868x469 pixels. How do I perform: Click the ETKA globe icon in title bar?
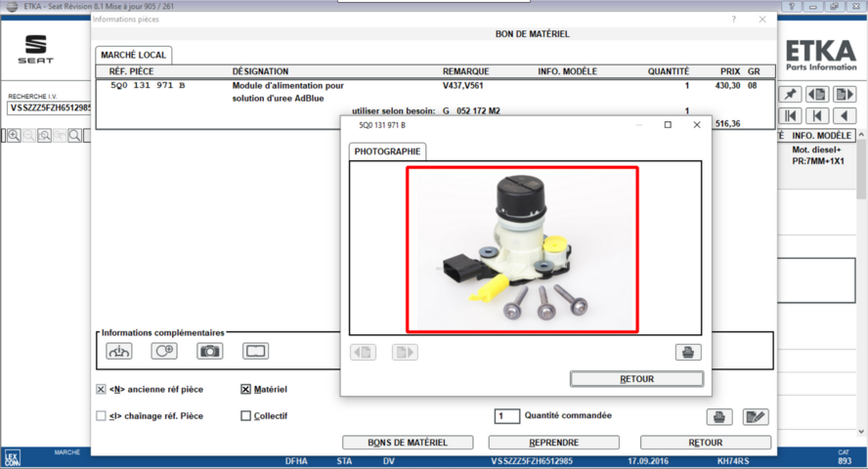point(11,6)
